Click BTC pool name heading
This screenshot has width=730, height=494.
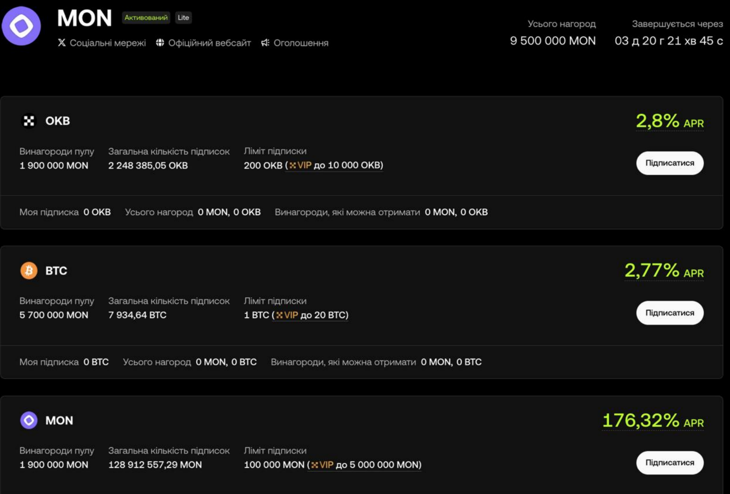click(x=56, y=271)
